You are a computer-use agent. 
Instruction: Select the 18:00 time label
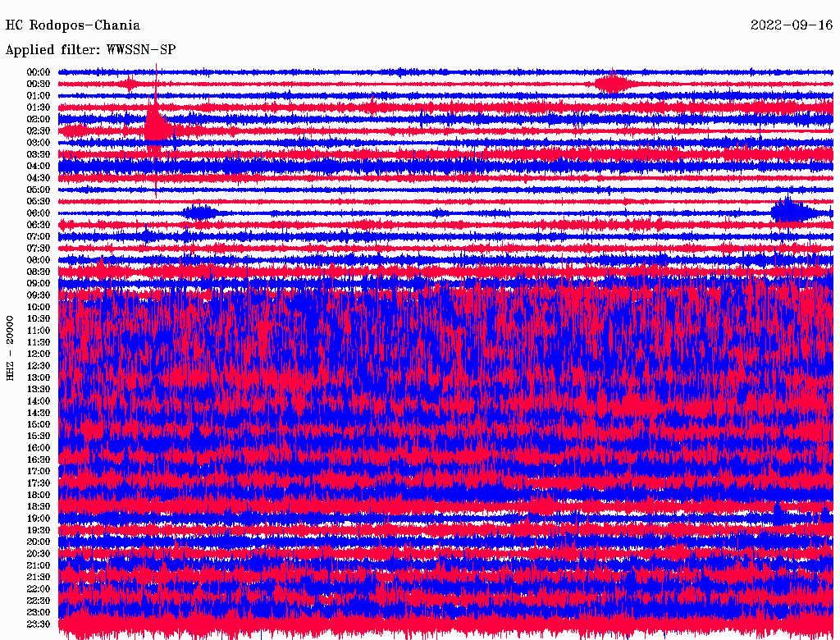[x=39, y=495]
